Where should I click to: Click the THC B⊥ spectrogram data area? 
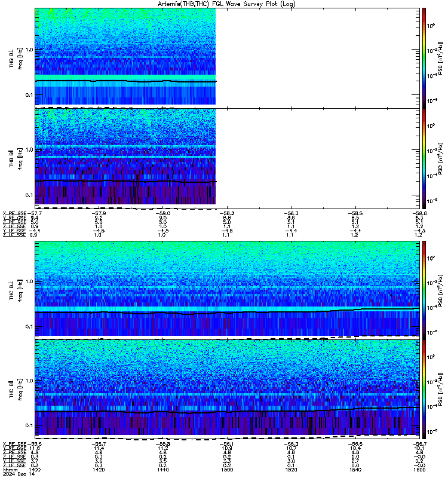pos(228,289)
